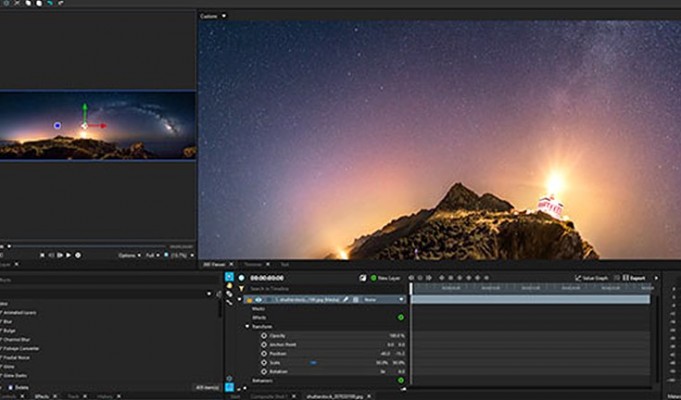
Task: Click the next frame button
Action: 60,255
